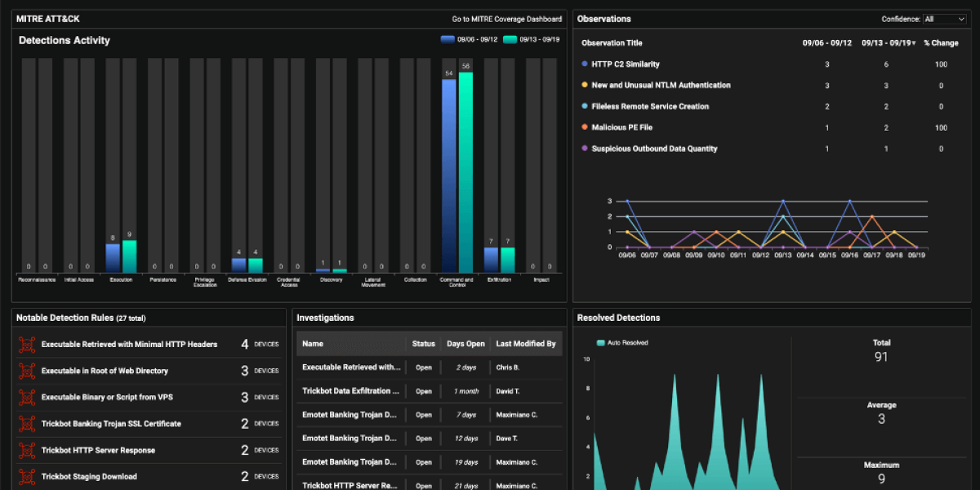Click the icon beside Trickbot Banking Trojan SSL Certificate

coord(27,424)
